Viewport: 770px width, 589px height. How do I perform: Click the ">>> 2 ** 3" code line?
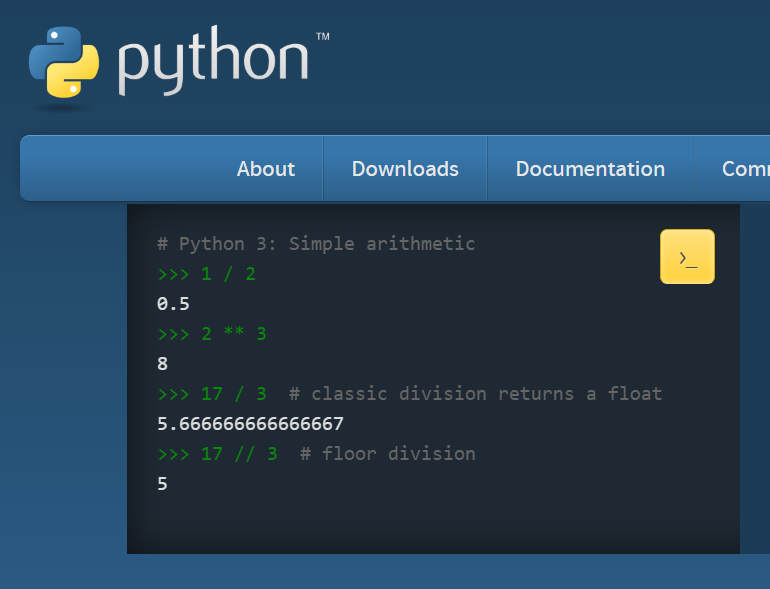pyautogui.click(x=212, y=334)
